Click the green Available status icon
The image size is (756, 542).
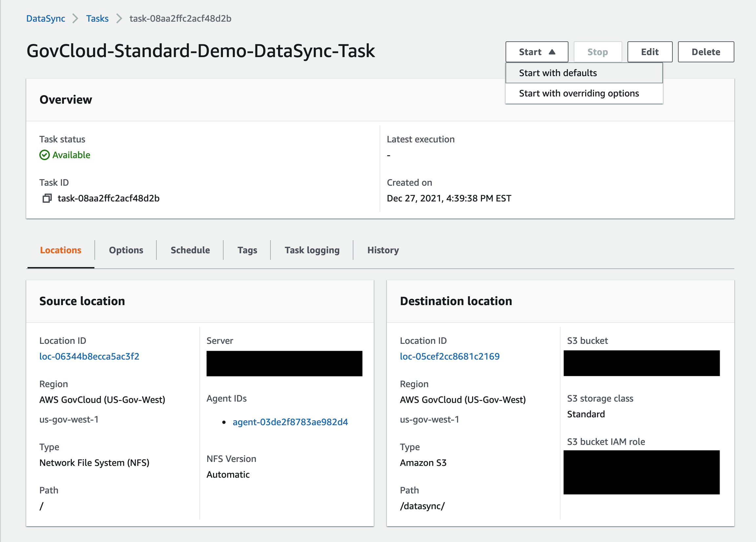coord(44,155)
